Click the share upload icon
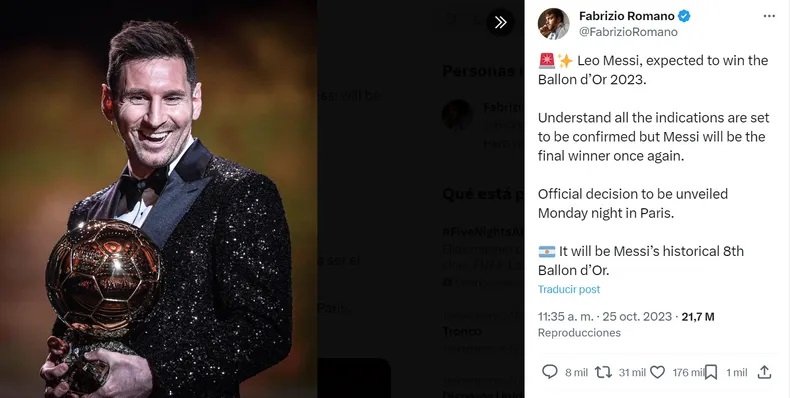Viewport: 790px width, 398px height. click(x=764, y=372)
